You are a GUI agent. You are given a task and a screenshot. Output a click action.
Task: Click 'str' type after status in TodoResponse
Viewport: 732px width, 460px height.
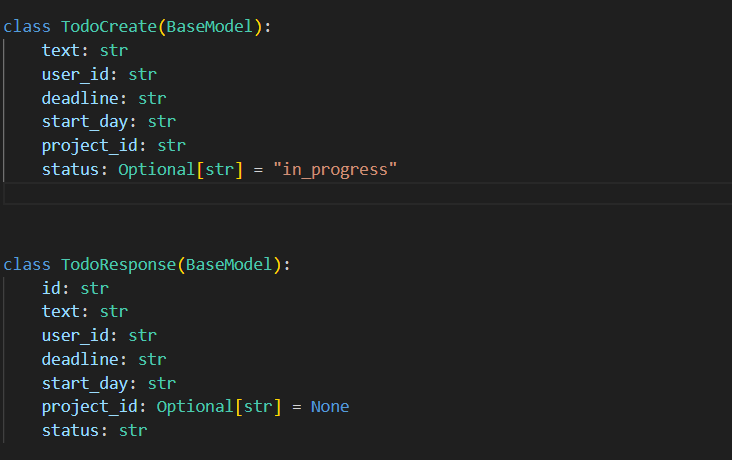[133, 431]
